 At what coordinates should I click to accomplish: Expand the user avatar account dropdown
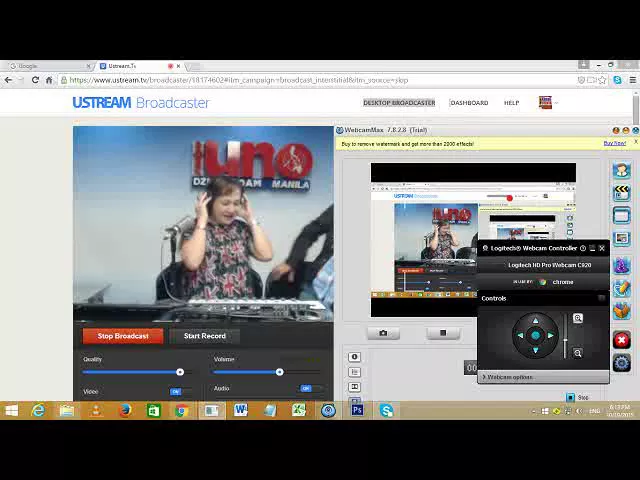pos(548,102)
